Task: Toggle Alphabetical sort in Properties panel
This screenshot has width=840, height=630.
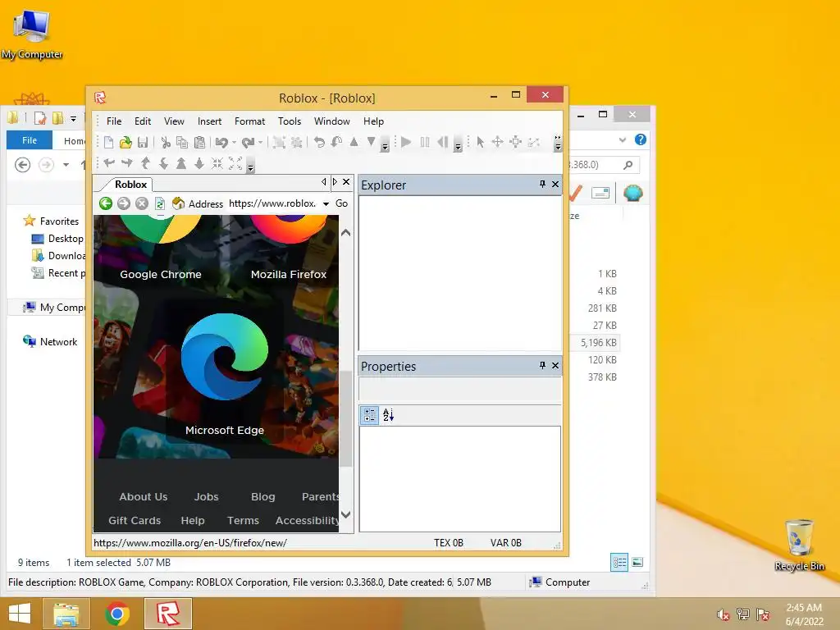Action: click(388, 414)
